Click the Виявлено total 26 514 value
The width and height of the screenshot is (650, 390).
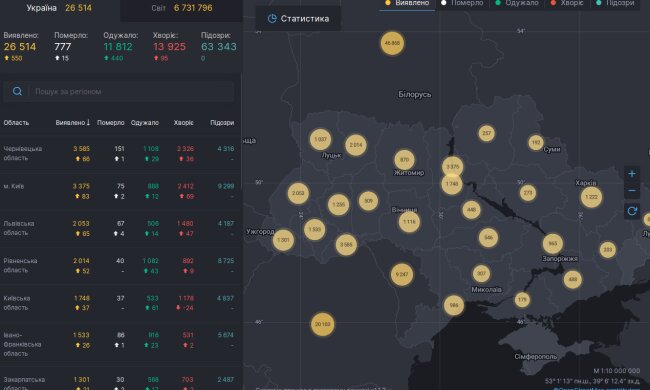(20, 46)
